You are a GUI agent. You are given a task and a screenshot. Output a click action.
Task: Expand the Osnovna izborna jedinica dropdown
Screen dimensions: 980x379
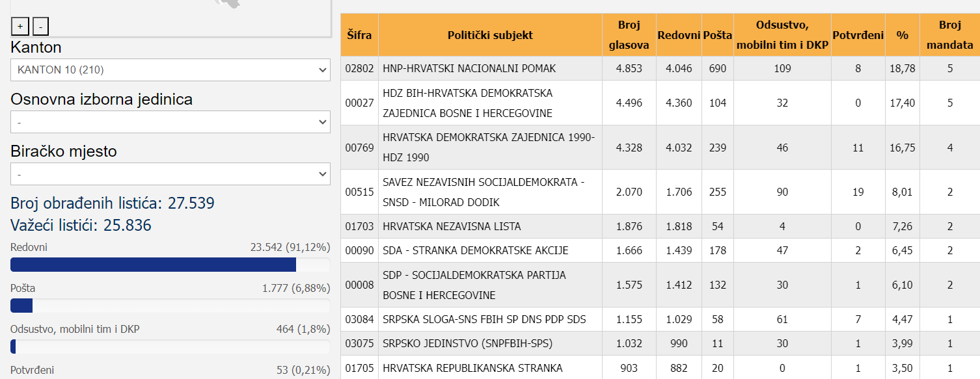coord(170,122)
